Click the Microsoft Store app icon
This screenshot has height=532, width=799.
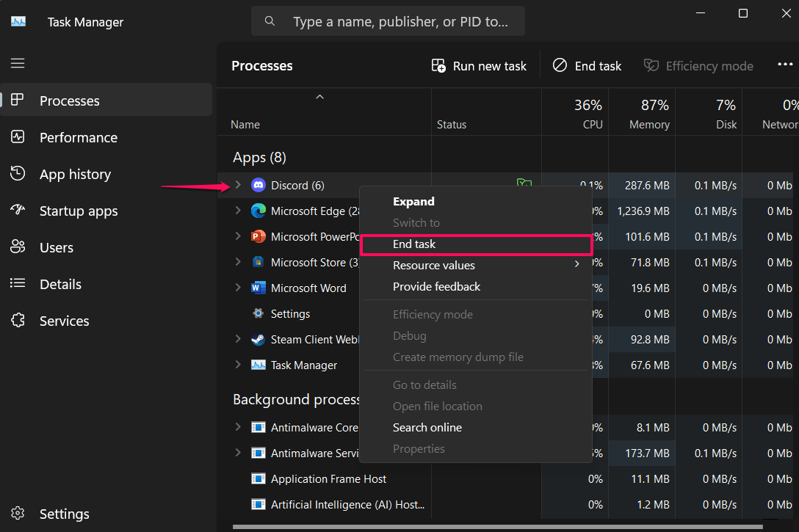258,262
